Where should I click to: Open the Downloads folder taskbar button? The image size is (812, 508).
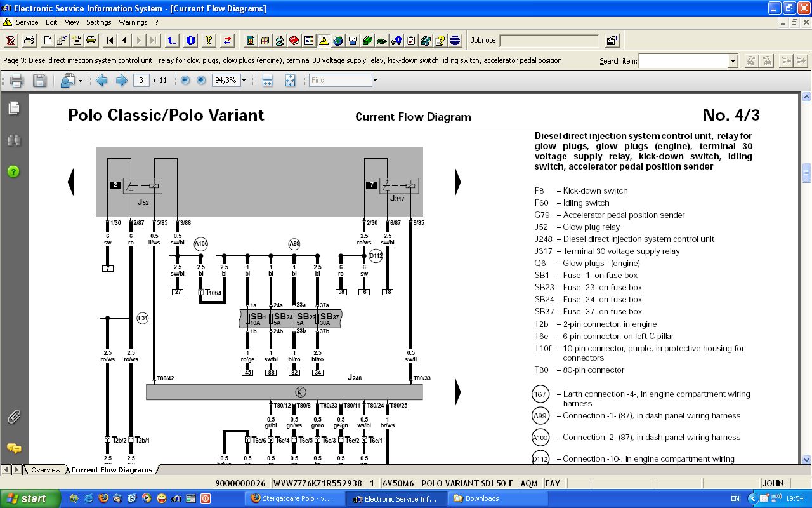pyautogui.click(x=498, y=498)
